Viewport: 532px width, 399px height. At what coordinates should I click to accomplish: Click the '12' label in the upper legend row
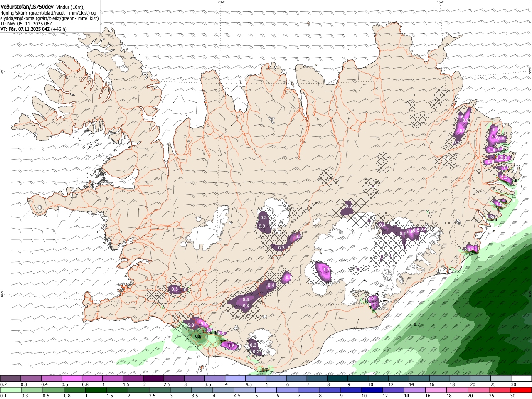coord(391,384)
